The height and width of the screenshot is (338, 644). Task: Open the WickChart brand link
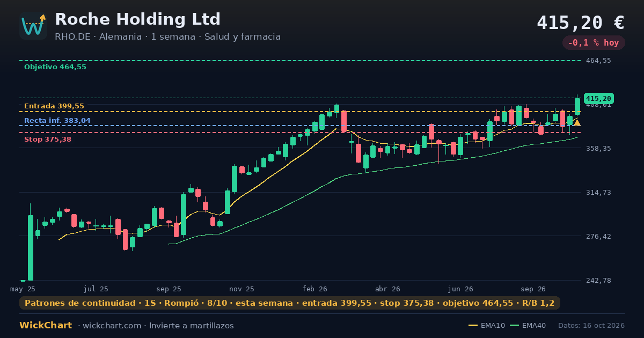pyautogui.click(x=46, y=326)
